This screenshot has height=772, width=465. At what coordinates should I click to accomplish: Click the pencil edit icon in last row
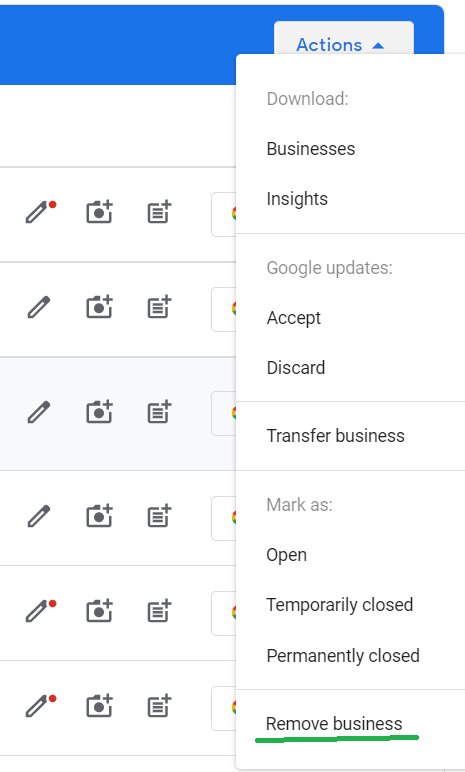click(39, 707)
